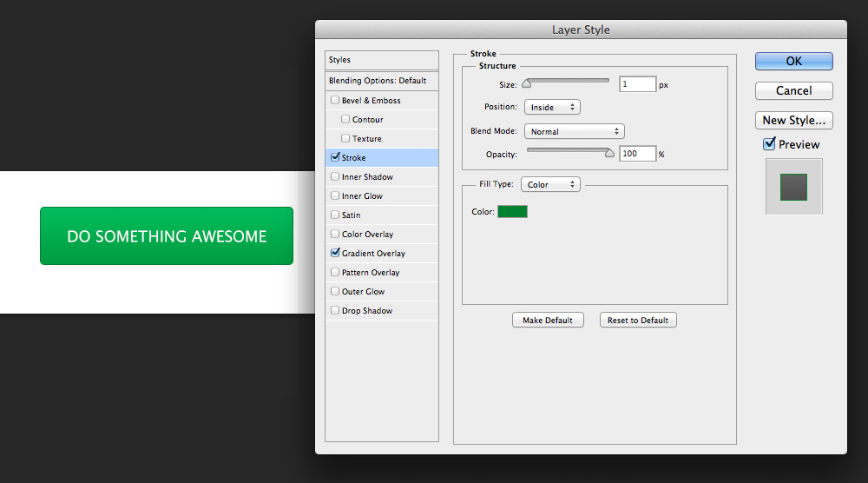Uncheck the Gradient Overlay effect

(335, 254)
